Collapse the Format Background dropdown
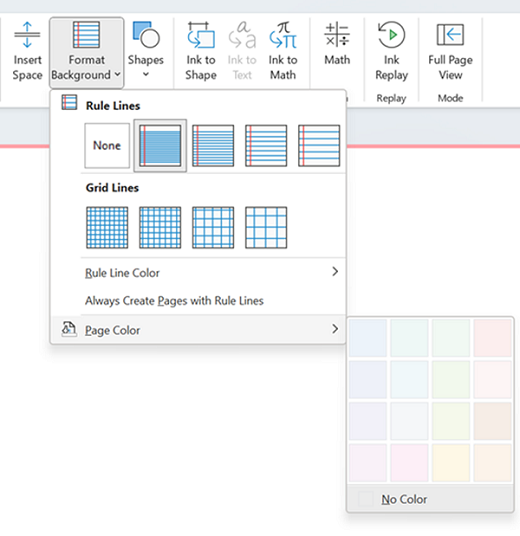The width and height of the screenshot is (520, 536). 86,53
